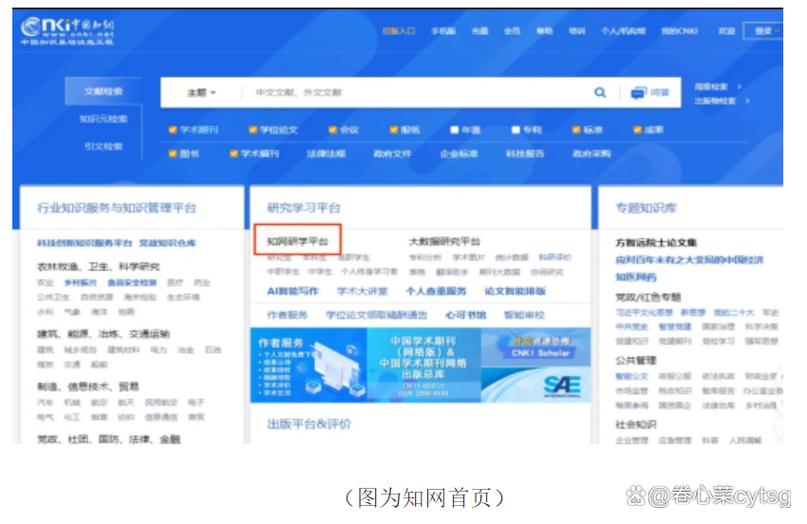Click the CNKI 中国知网 logo
The width and height of the screenshot is (807, 524).
click(x=67, y=30)
